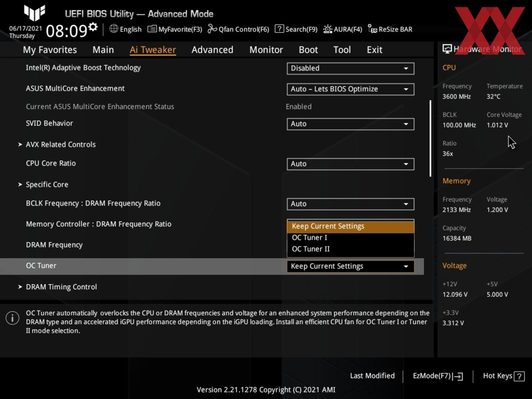Click the EzMode exit arrow icon

[458, 376]
